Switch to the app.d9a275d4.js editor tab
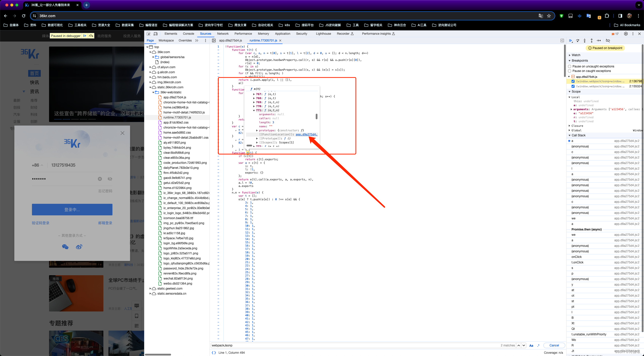The width and height of the screenshot is (644, 356). pos(230,41)
